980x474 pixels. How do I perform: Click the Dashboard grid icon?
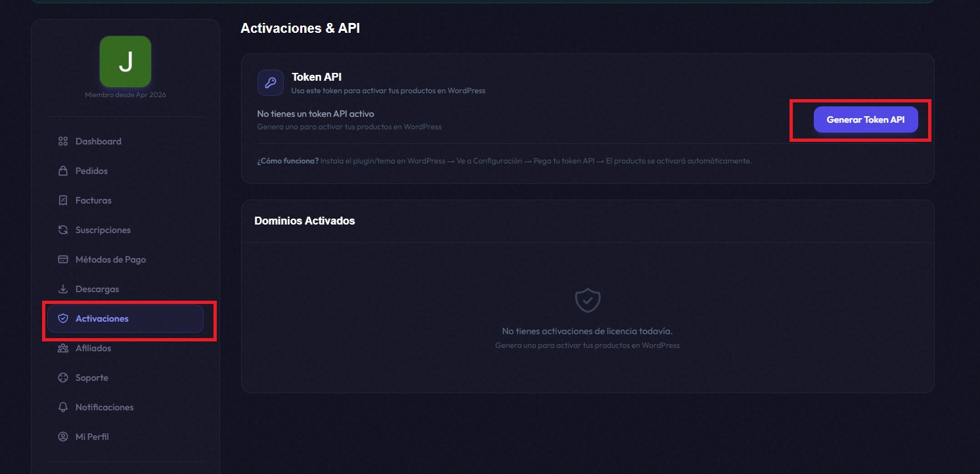[63, 141]
